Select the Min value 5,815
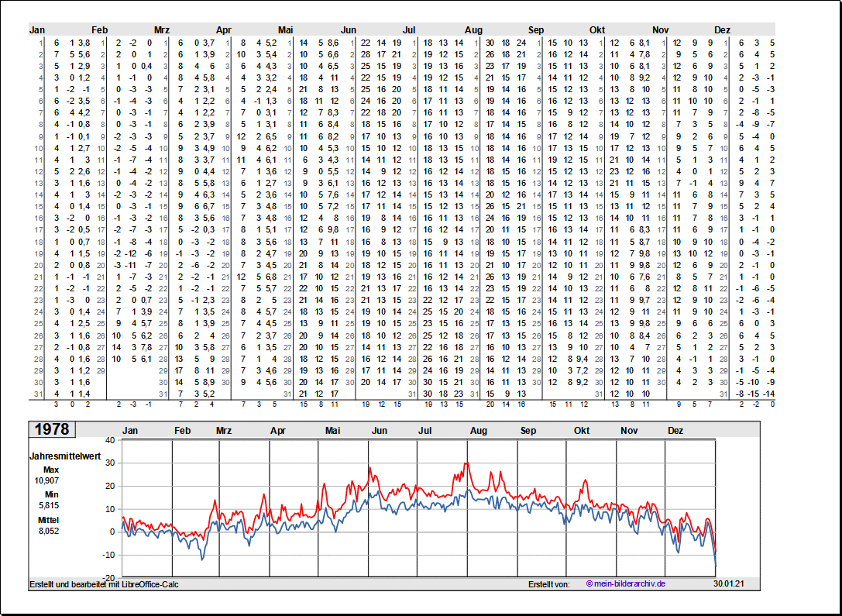Screen dimensions: 842x616 click(x=47, y=505)
